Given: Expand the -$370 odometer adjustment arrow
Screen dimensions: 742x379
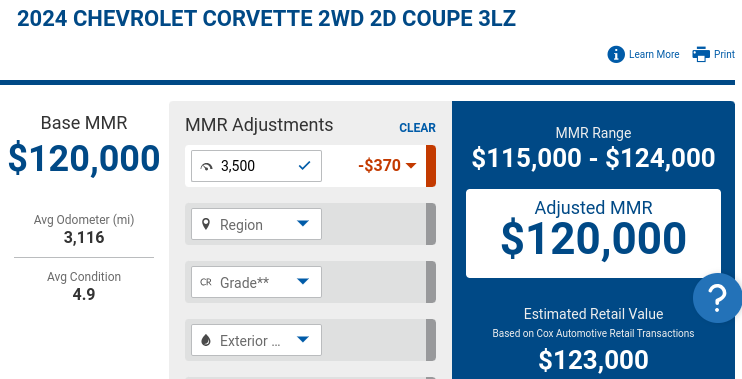Looking at the screenshot, I should (411, 166).
